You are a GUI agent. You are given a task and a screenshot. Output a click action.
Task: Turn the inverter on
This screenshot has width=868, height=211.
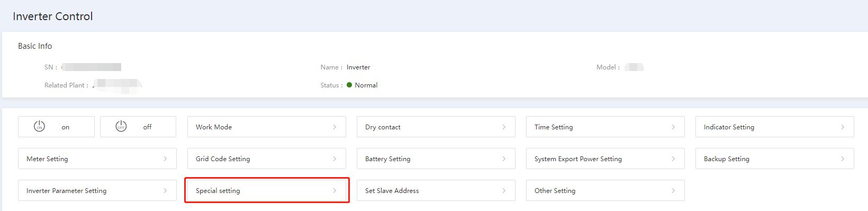[x=56, y=127]
